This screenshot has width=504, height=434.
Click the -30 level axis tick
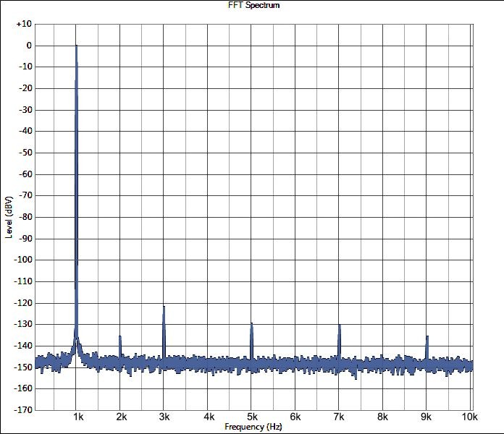point(25,110)
